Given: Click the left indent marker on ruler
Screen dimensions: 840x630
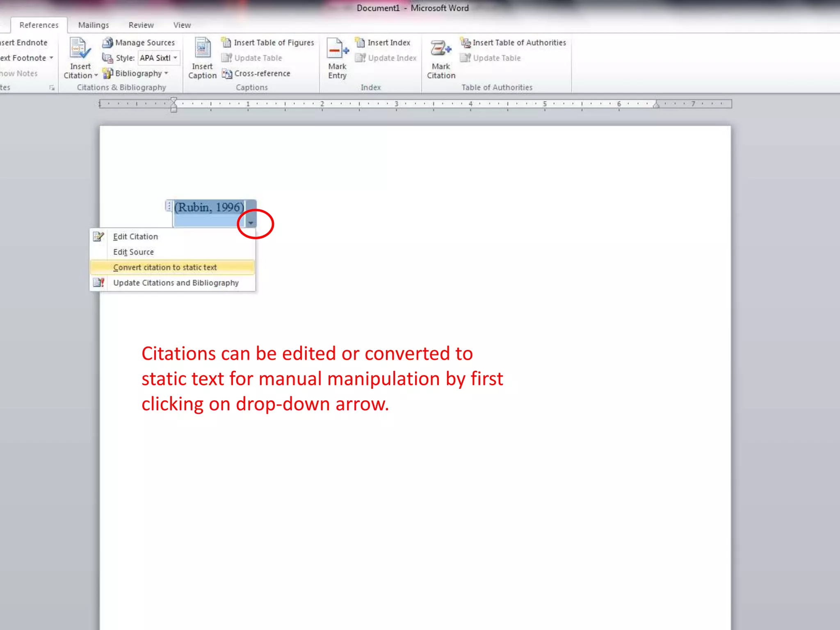Looking at the screenshot, I should (x=174, y=105).
